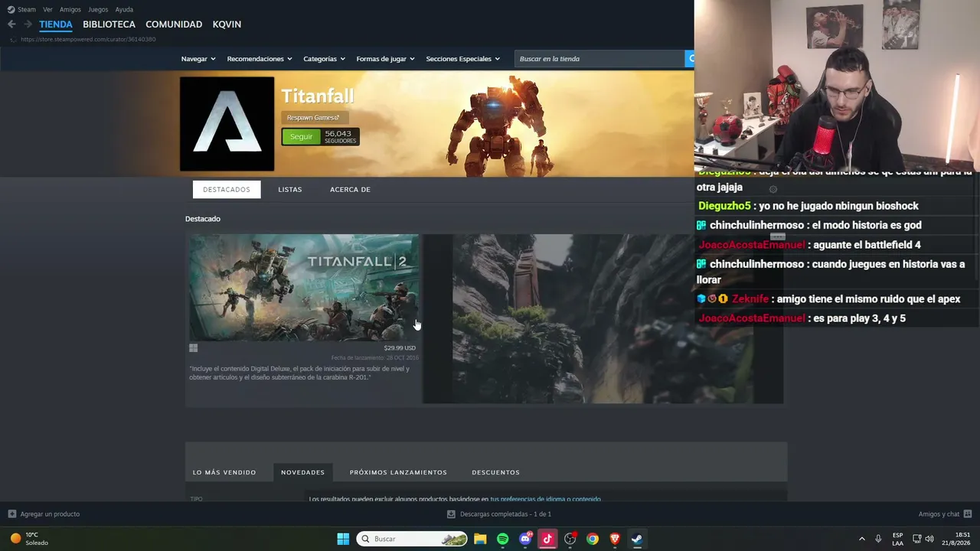Show hidden system tray icons
Screen dimensions: 980x551
tap(861, 539)
